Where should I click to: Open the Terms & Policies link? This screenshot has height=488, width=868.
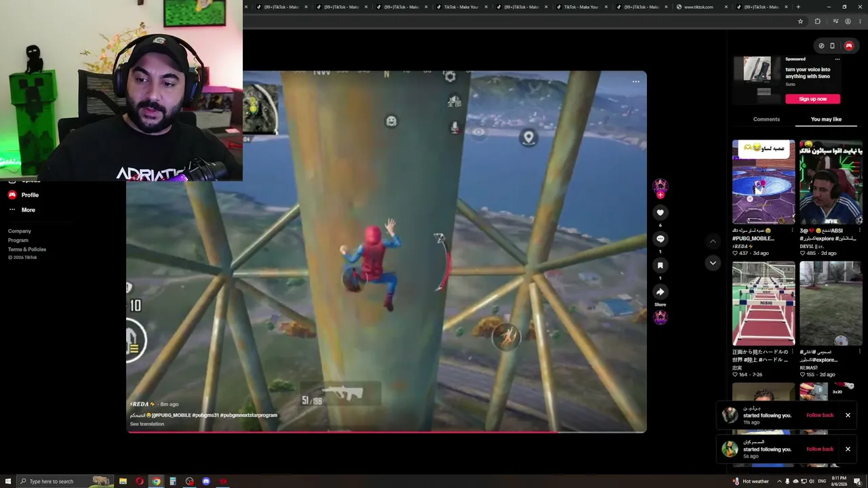click(27, 249)
